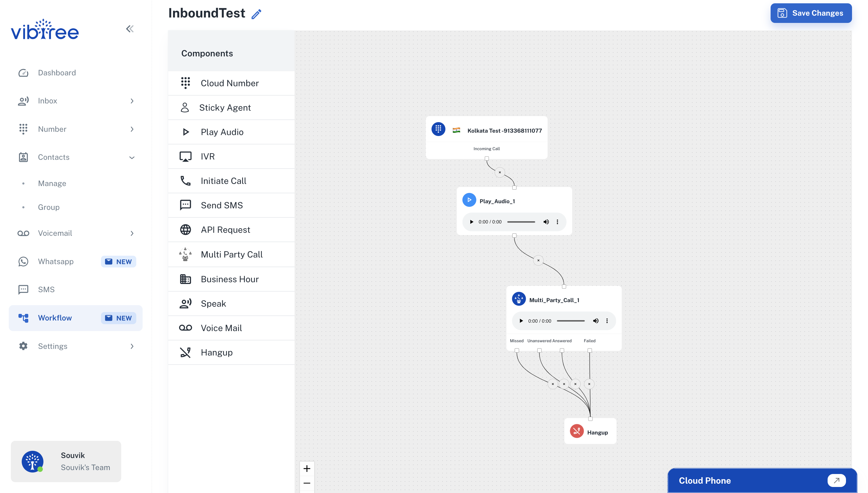Open Play_Audio_1 player three-dot options

tap(557, 222)
